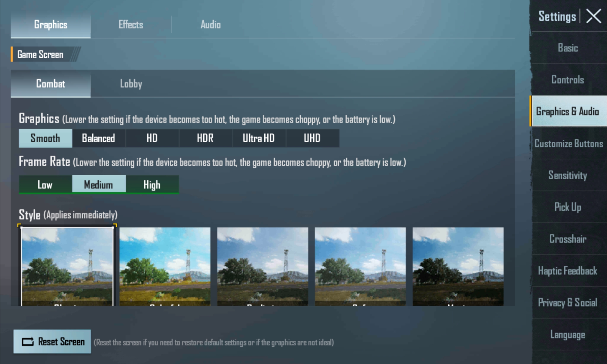607x364 pixels.
Task: Click the Reset Screen icon button
Action: pos(52,342)
